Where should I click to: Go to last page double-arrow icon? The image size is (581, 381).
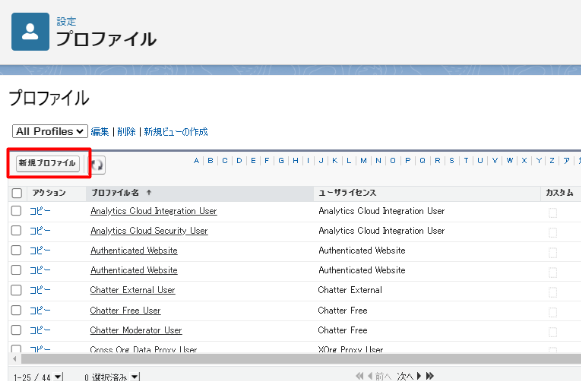pyautogui.click(x=429, y=376)
